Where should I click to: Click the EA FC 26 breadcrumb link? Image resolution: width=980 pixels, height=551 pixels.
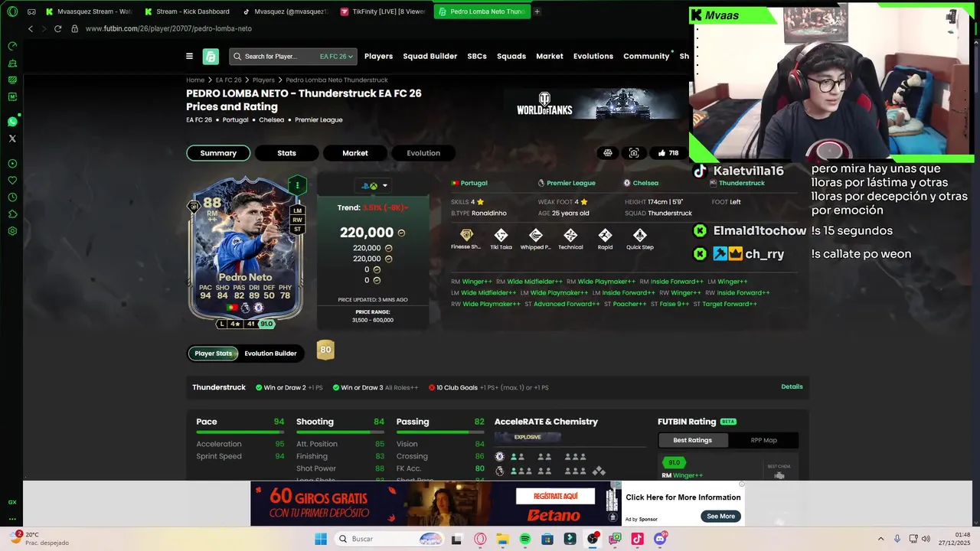point(228,80)
